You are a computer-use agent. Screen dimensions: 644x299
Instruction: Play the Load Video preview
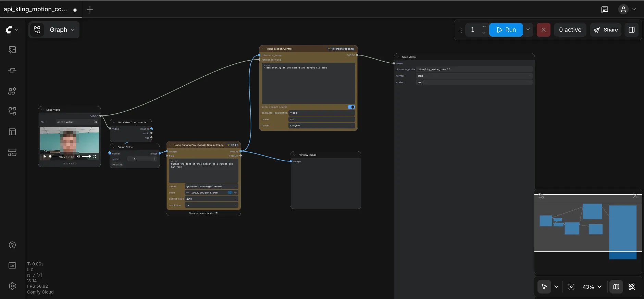(45, 157)
